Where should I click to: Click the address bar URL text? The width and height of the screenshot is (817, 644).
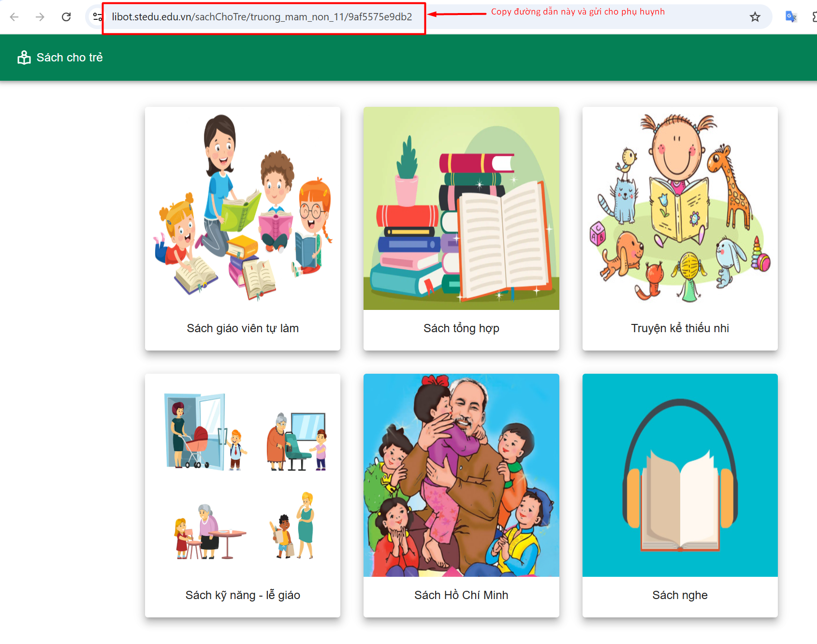pos(262,17)
